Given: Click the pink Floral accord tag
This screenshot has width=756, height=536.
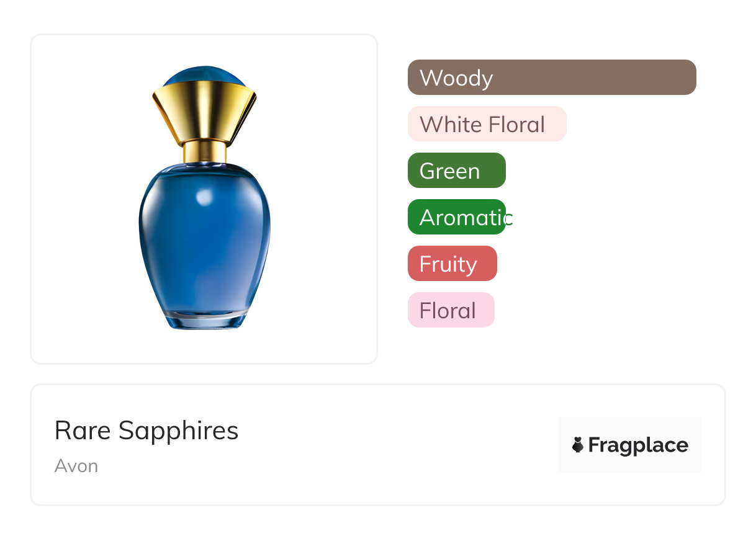Looking at the screenshot, I should pos(451,310).
